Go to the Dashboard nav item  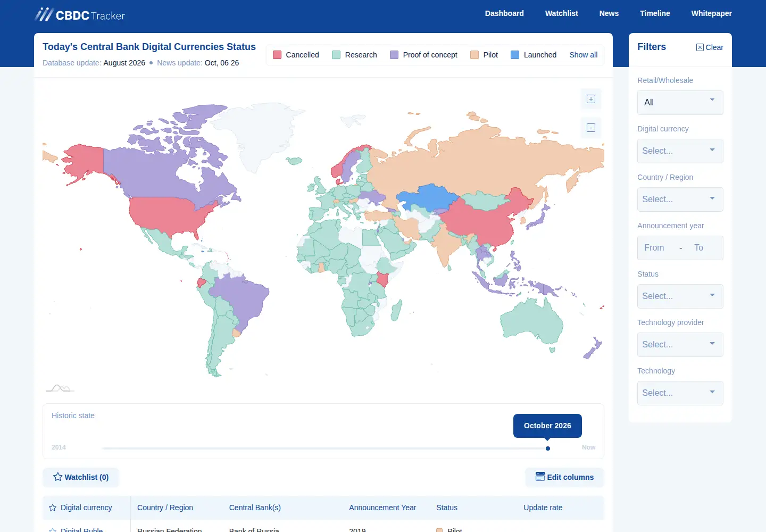coord(504,13)
